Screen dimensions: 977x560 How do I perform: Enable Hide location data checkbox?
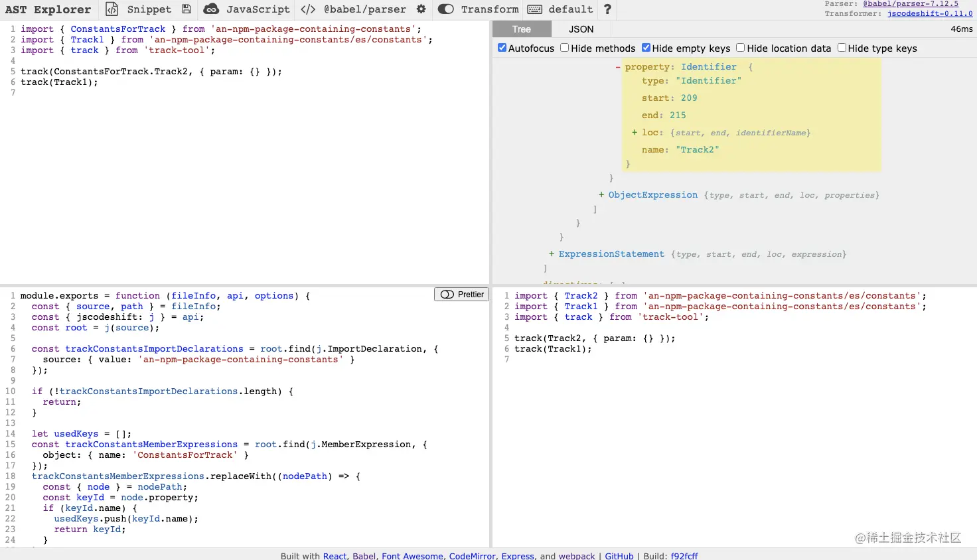click(741, 48)
